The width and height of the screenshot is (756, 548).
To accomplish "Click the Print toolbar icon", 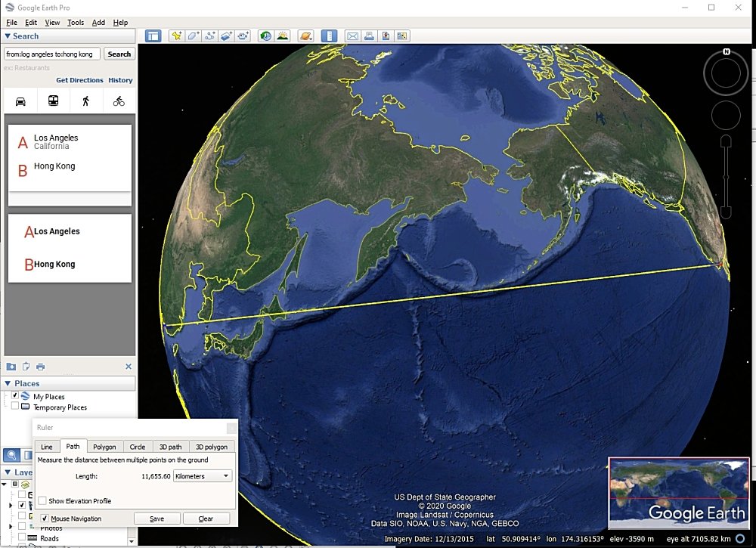I will coord(370,36).
